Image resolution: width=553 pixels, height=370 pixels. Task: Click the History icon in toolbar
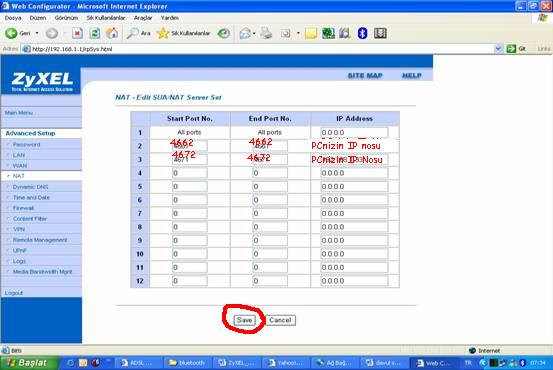pyautogui.click(x=224, y=34)
